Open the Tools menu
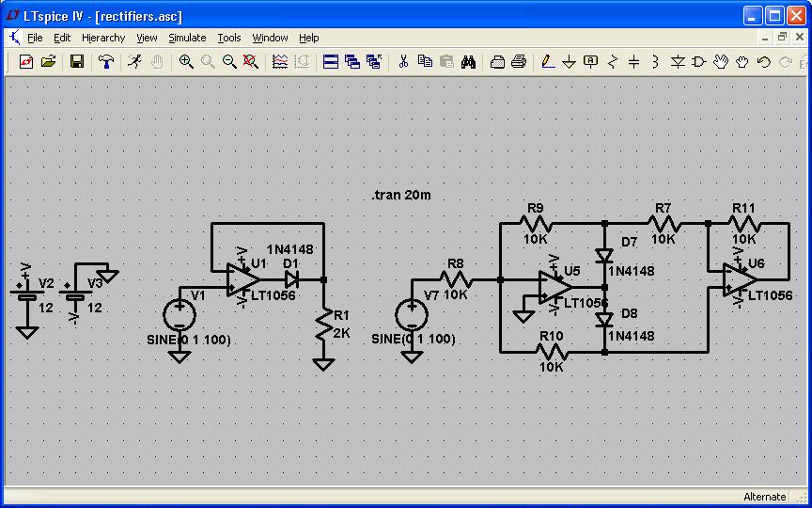 (229, 38)
